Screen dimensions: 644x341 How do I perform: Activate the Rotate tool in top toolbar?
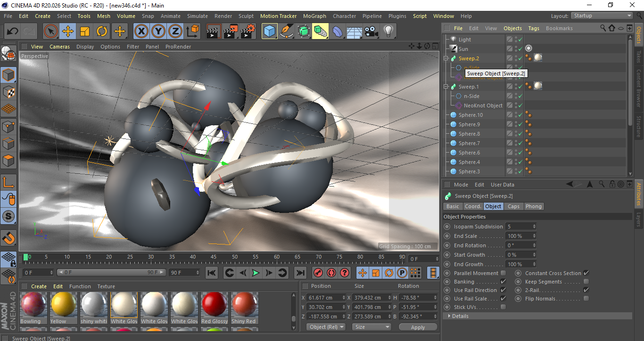point(102,32)
